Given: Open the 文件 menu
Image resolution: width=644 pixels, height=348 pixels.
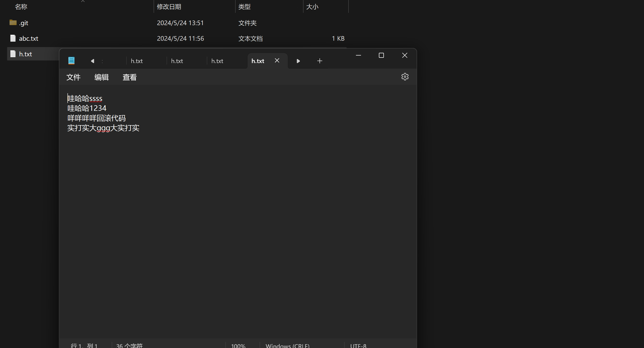Looking at the screenshot, I should tap(73, 77).
